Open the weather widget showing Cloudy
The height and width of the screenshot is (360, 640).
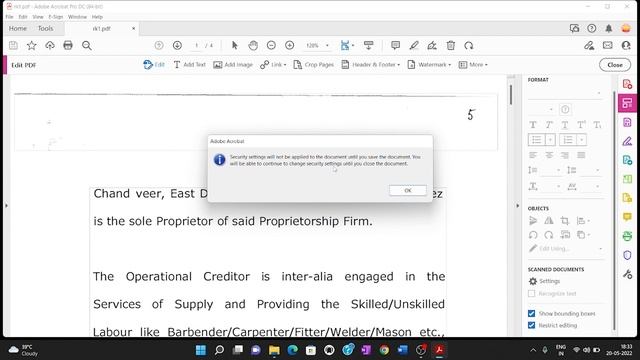(x=24, y=350)
